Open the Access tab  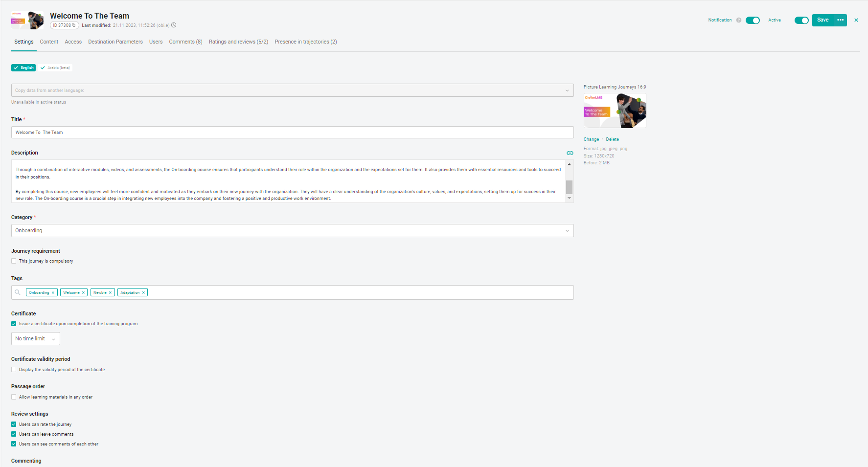(73, 42)
